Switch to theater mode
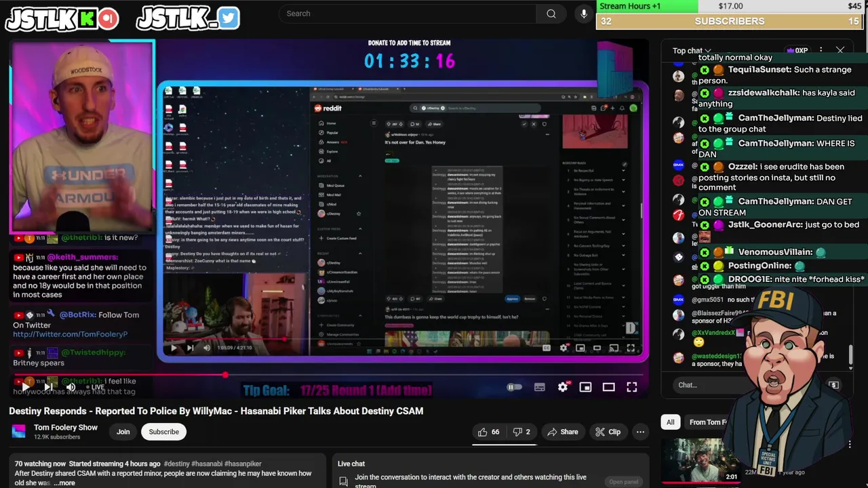The height and width of the screenshot is (488, 868). pyautogui.click(x=608, y=387)
